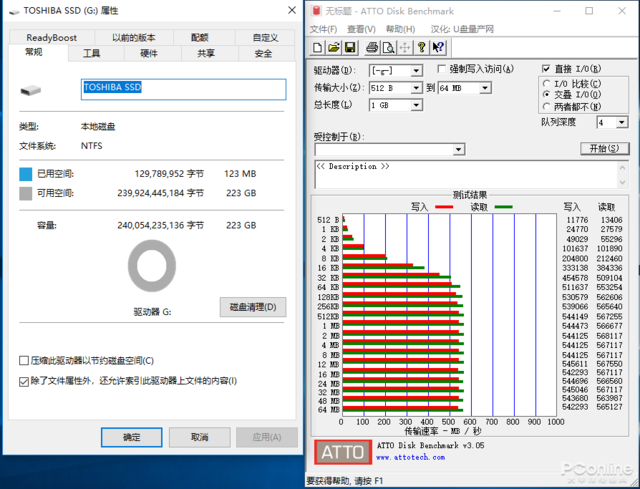
Task: Click the Open folder icon in ATTO toolbar
Action: click(333, 48)
